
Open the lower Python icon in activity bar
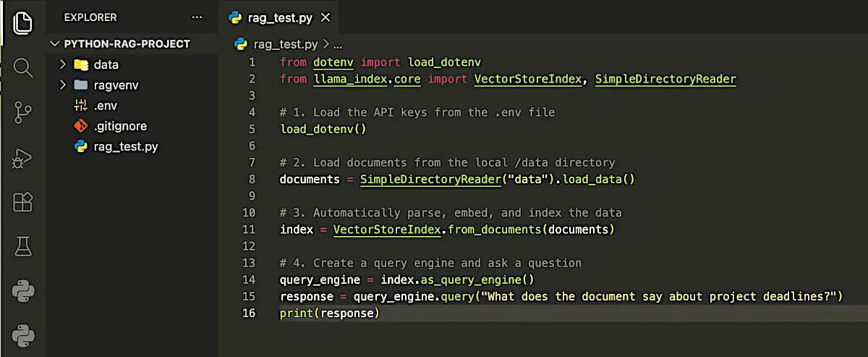23,336
